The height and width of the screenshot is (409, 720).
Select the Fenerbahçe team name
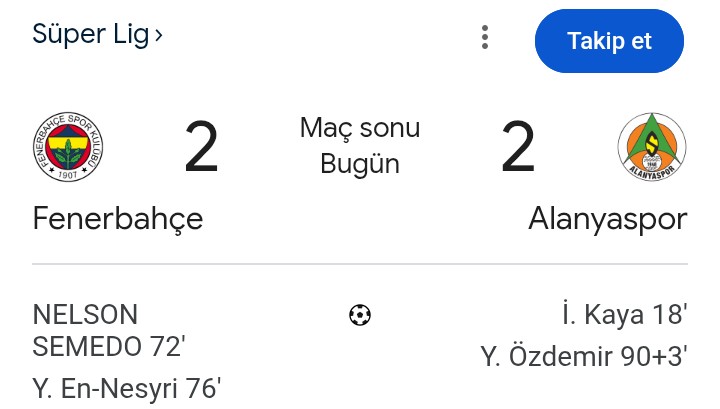pos(118,218)
